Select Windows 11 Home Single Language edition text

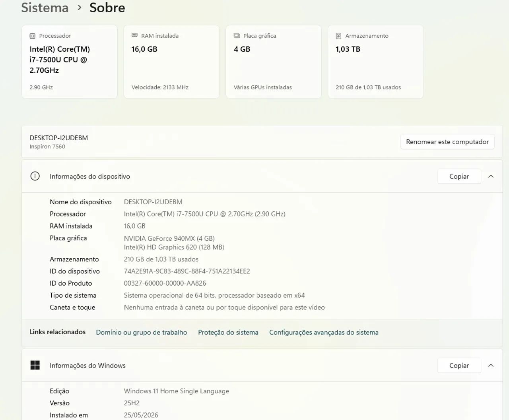[177, 391]
